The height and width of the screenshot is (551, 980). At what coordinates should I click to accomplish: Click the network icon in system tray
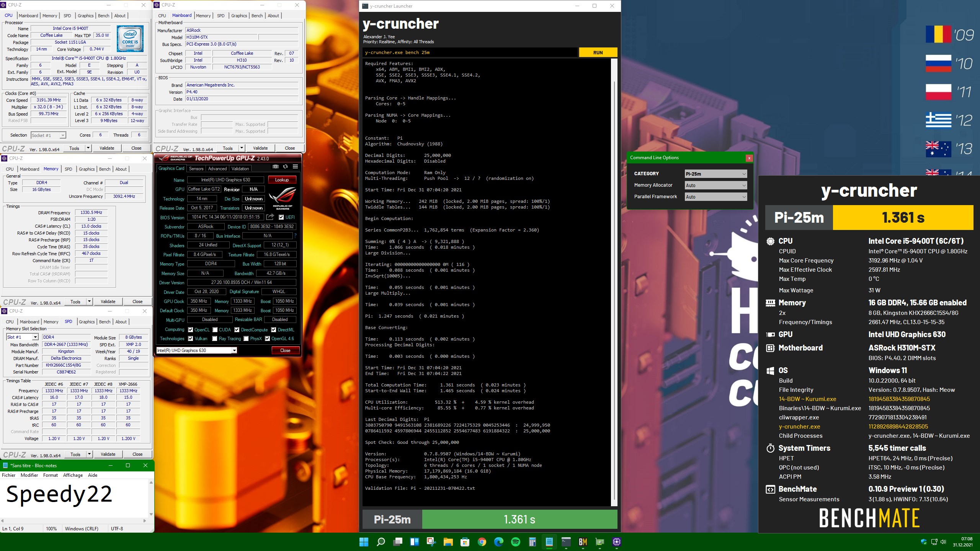[934, 542]
